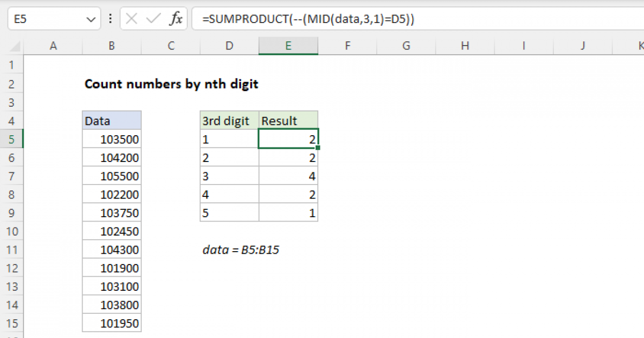
Task: Select the Data header cell B4
Action: click(111, 120)
